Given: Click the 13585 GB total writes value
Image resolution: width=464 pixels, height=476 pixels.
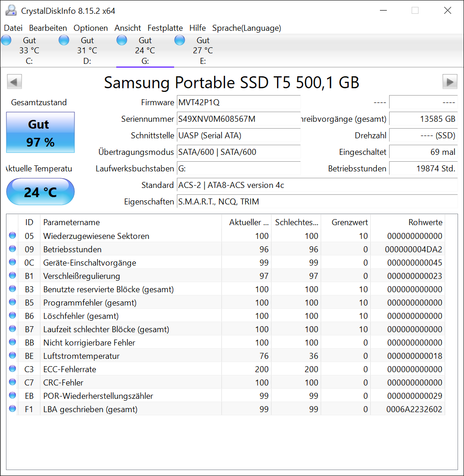Looking at the screenshot, I should [x=423, y=119].
